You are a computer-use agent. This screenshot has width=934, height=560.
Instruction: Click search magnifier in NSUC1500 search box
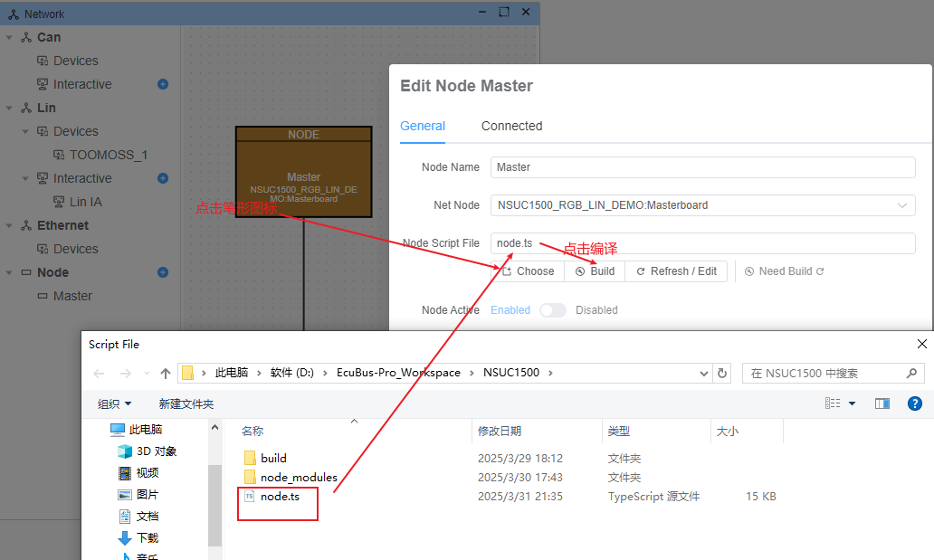point(911,373)
